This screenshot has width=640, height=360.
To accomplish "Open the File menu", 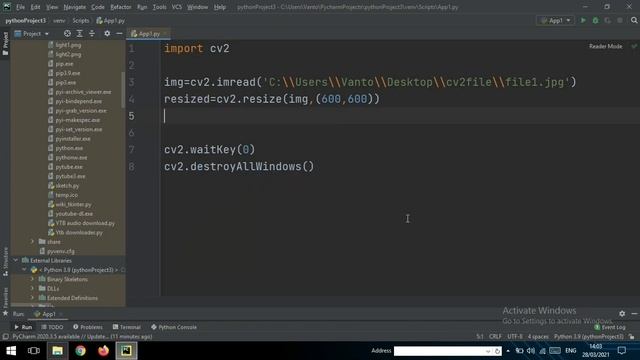I will tap(20, 7).
